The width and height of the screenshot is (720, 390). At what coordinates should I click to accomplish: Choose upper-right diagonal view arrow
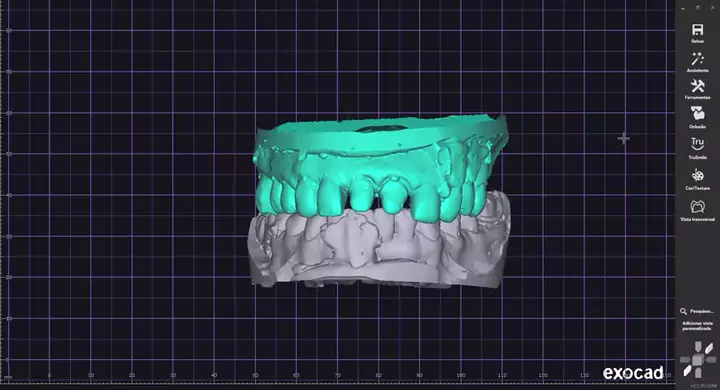[x=709, y=348]
